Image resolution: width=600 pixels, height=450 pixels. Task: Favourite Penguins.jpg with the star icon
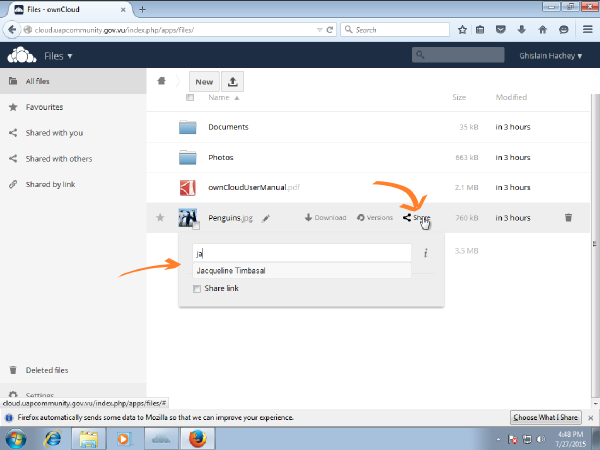pyautogui.click(x=160, y=218)
